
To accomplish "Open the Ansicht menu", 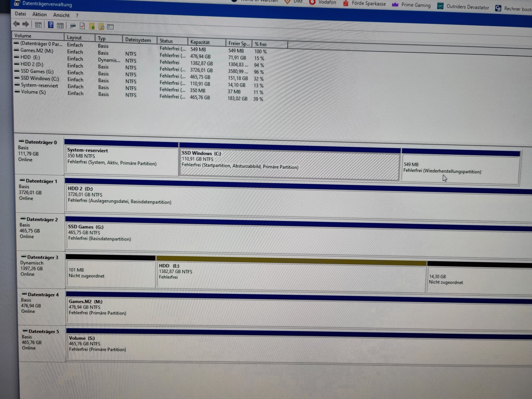I will 61,15.
